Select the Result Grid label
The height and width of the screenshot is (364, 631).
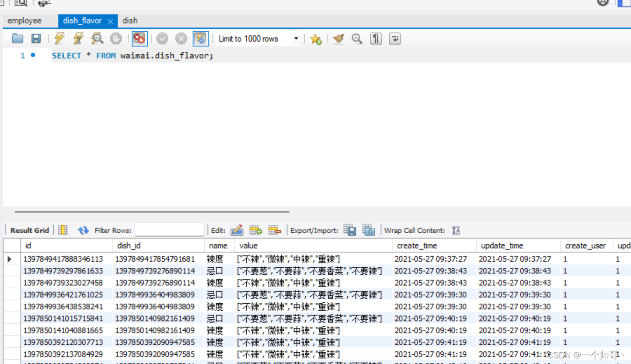coord(29,230)
